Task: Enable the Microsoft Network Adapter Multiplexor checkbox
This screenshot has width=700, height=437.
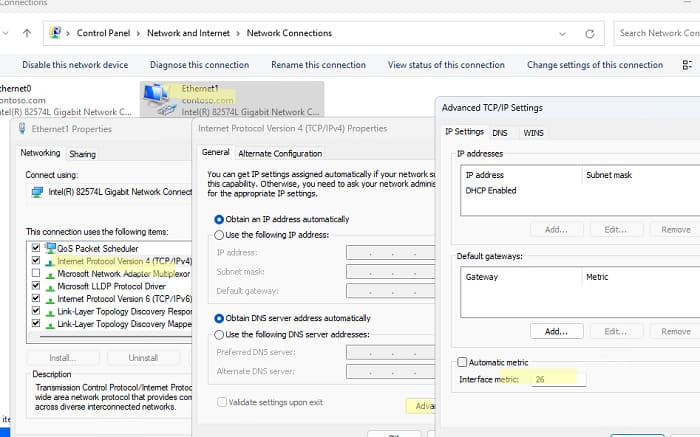Action: click(37, 273)
